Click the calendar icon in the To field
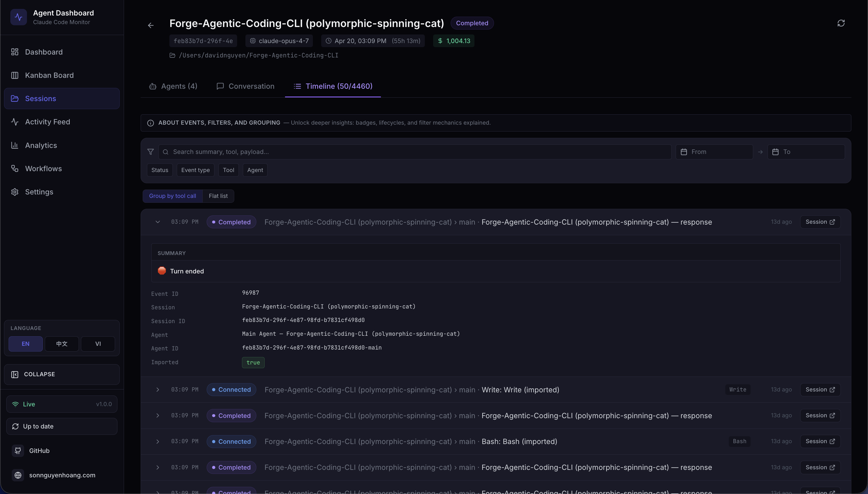 point(776,152)
